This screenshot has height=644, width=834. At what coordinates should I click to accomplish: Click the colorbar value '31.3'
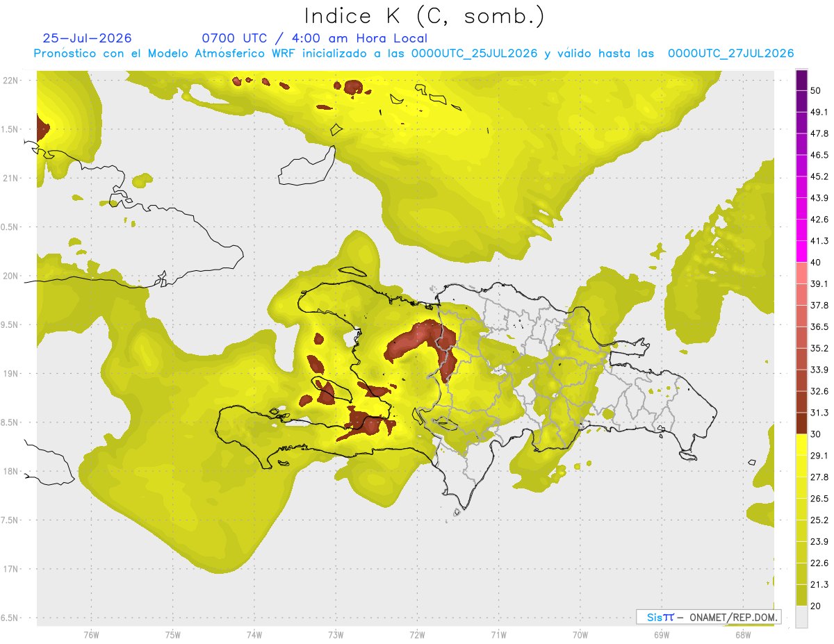pos(819,413)
